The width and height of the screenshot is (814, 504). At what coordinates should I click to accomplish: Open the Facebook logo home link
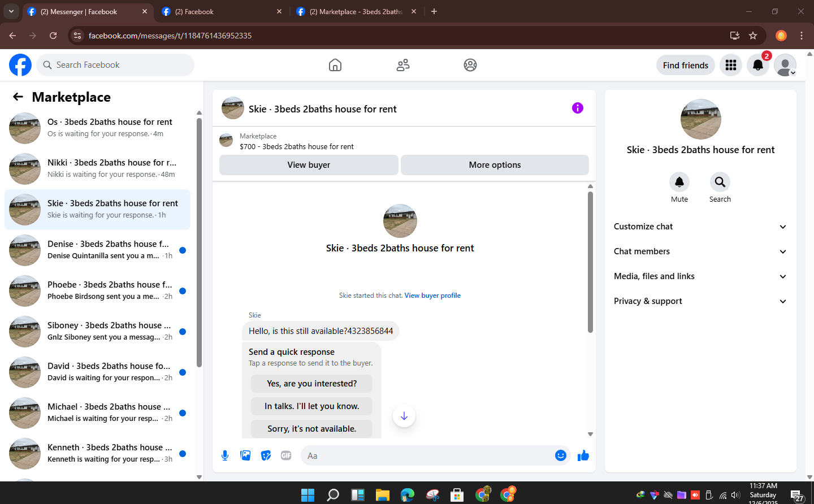point(20,65)
